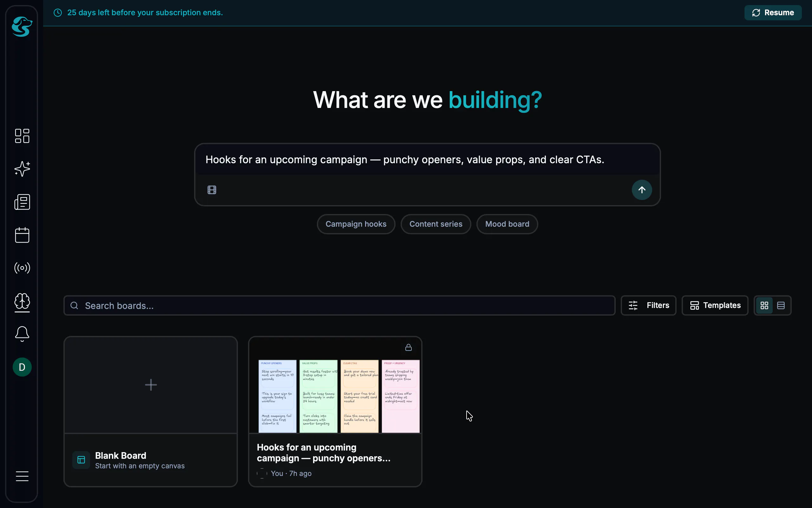Click into the Search boards field
812x508 pixels.
pos(339,305)
